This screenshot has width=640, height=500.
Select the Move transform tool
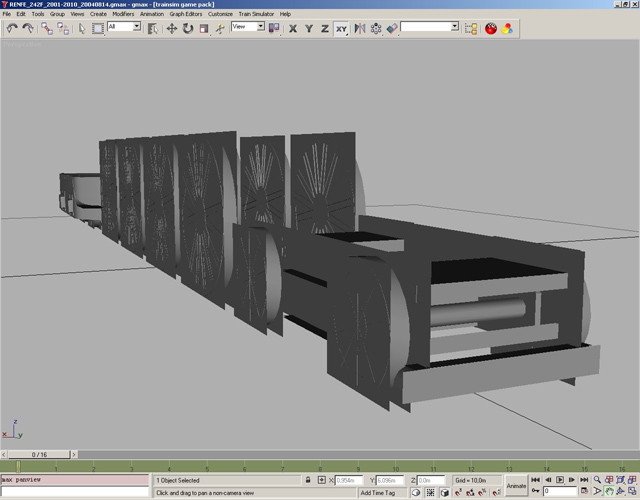(171, 28)
